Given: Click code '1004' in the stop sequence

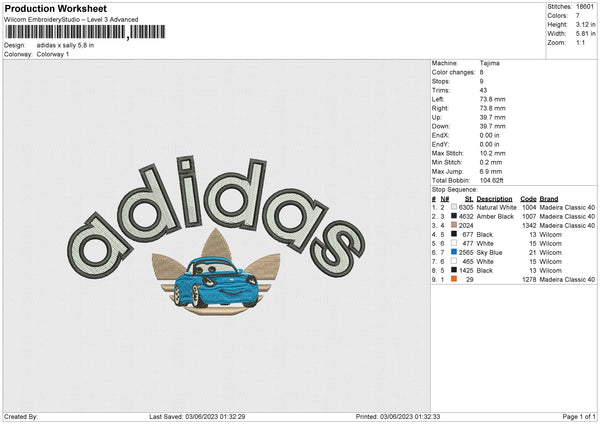Looking at the screenshot, I should [529, 207].
